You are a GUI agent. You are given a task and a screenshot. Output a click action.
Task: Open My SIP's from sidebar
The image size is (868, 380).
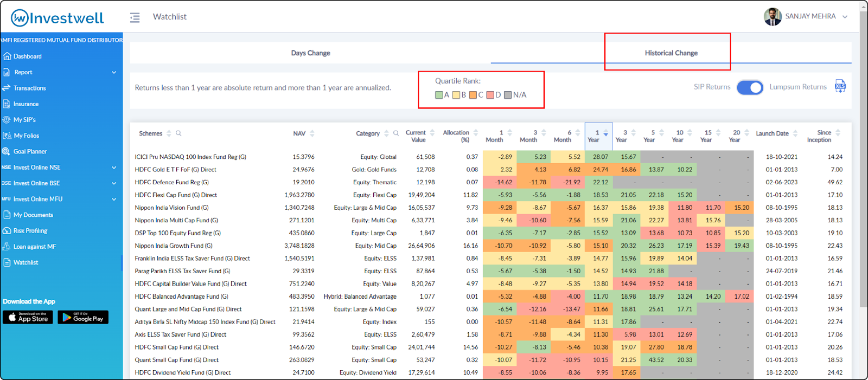(x=24, y=120)
